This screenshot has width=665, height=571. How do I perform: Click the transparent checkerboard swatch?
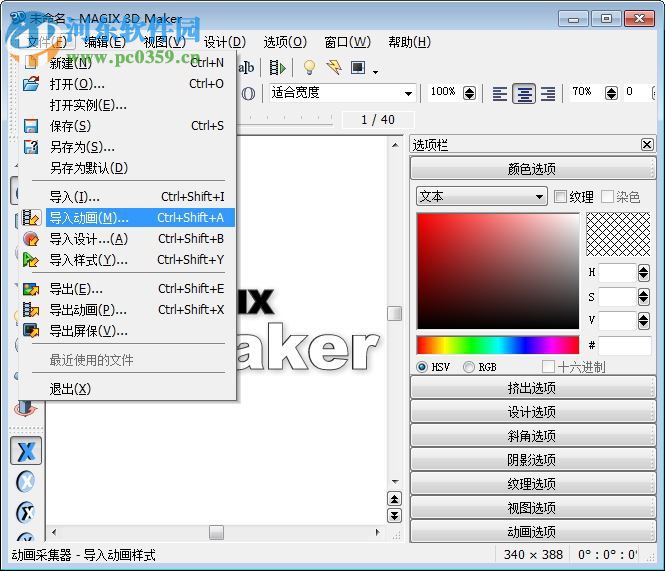618,235
